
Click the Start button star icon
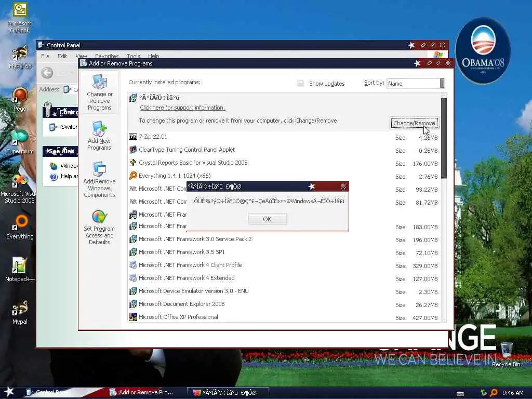pos(9,392)
